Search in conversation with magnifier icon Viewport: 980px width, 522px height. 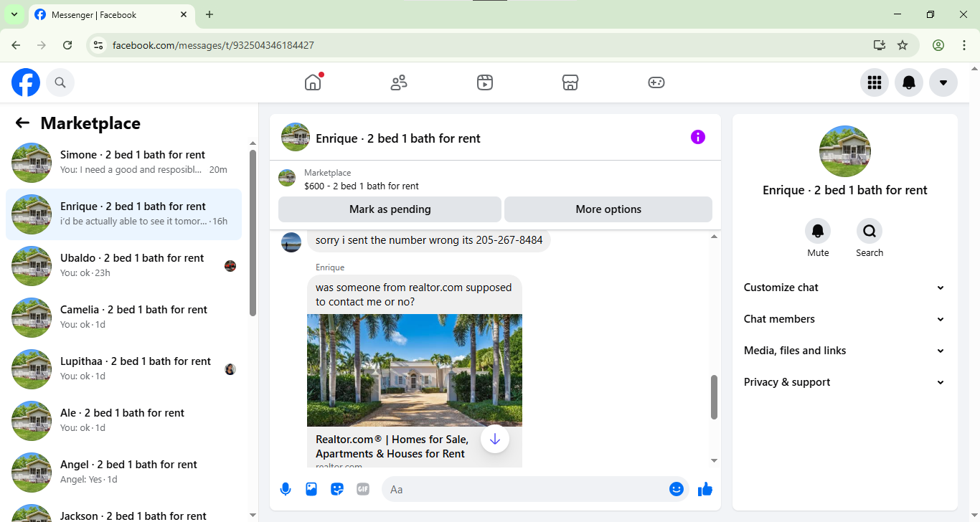click(x=870, y=231)
